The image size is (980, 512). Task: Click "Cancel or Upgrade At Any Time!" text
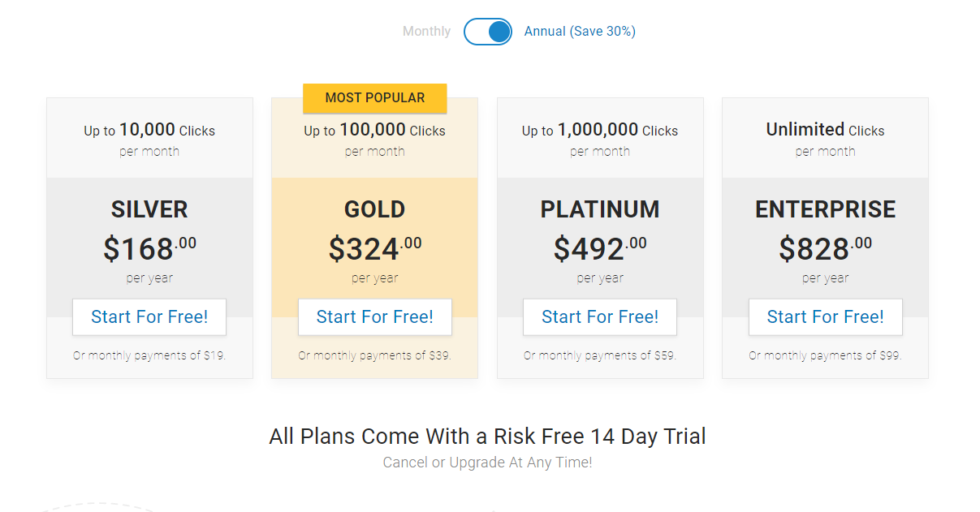[x=488, y=463]
